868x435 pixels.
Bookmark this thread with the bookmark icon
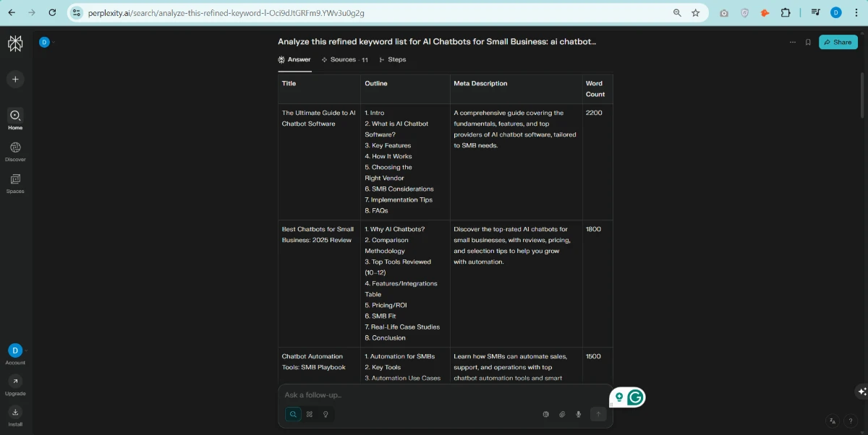[x=808, y=42]
